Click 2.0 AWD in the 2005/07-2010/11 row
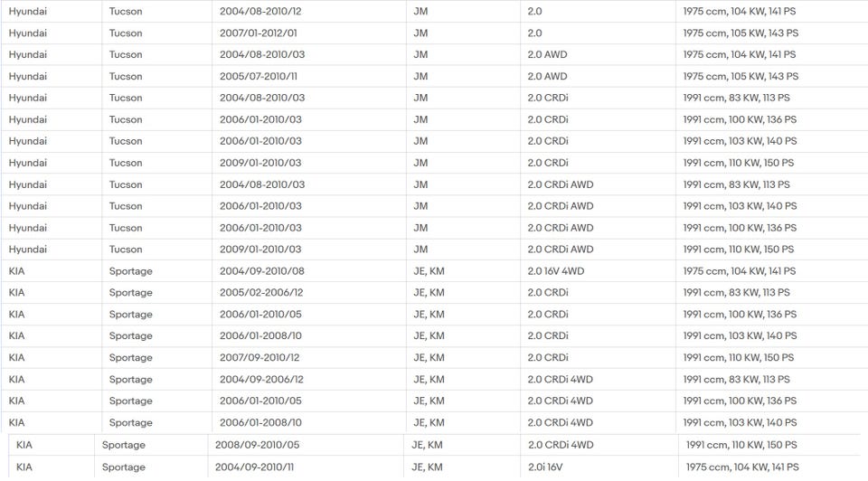 [x=548, y=76]
